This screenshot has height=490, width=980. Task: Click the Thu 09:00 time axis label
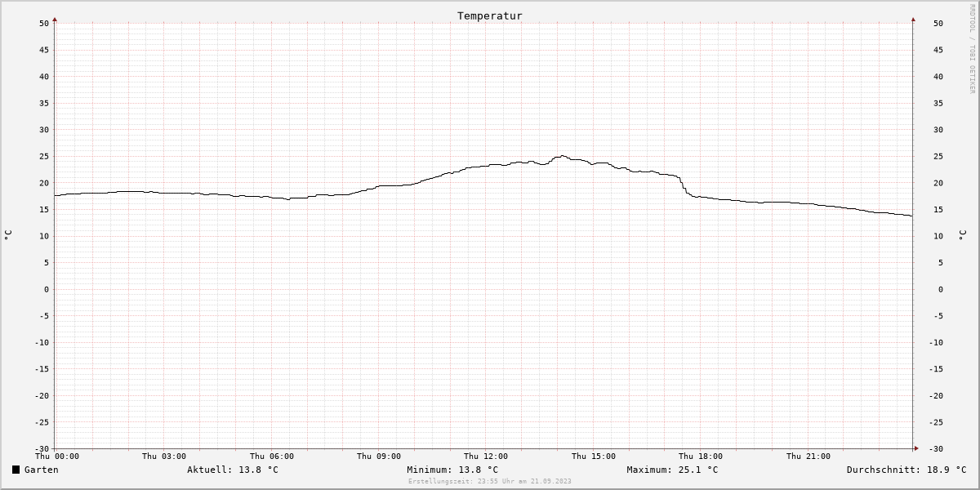point(379,457)
